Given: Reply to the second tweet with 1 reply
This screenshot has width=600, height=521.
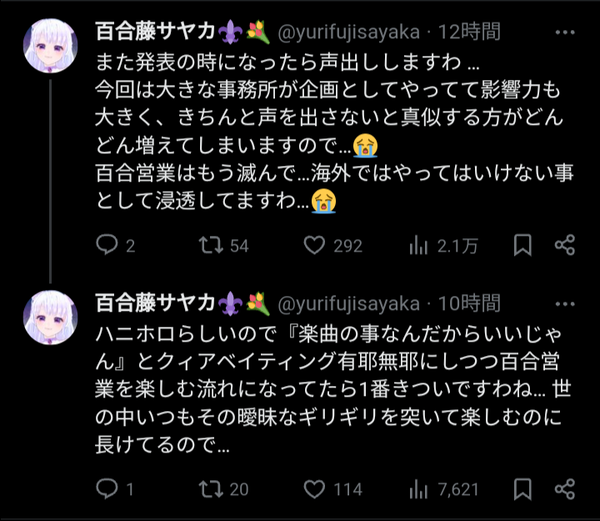Looking at the screenshot, I should pyautogui.click(x=114, y=489).
